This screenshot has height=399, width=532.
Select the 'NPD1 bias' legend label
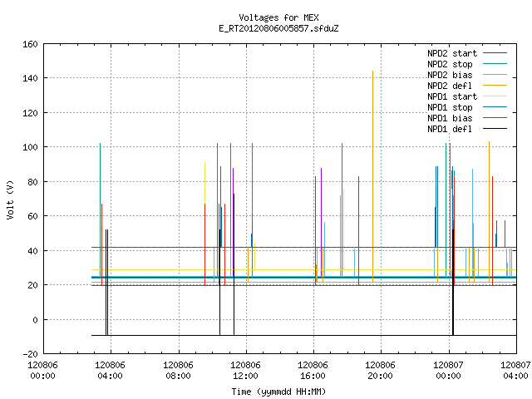coord(450,118)
